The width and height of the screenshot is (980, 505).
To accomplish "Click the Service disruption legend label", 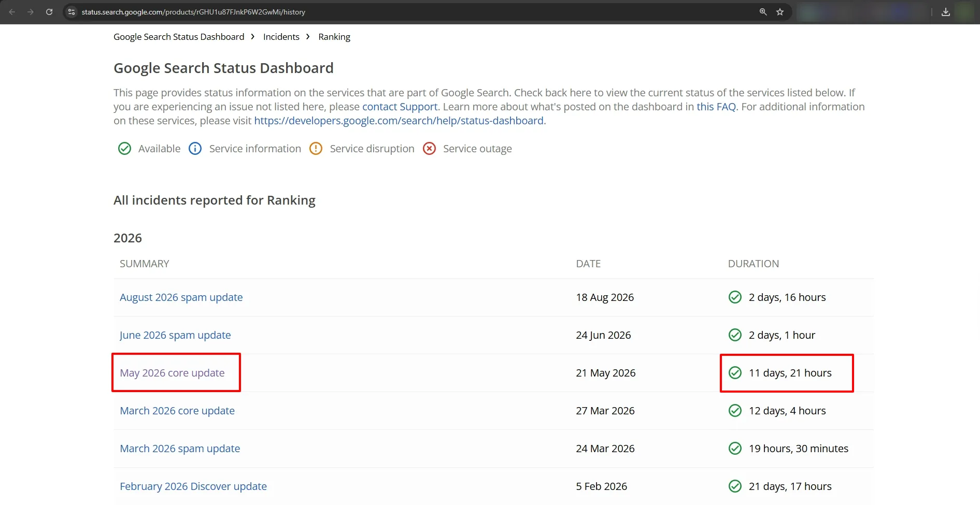I will [x=372, y=149].
